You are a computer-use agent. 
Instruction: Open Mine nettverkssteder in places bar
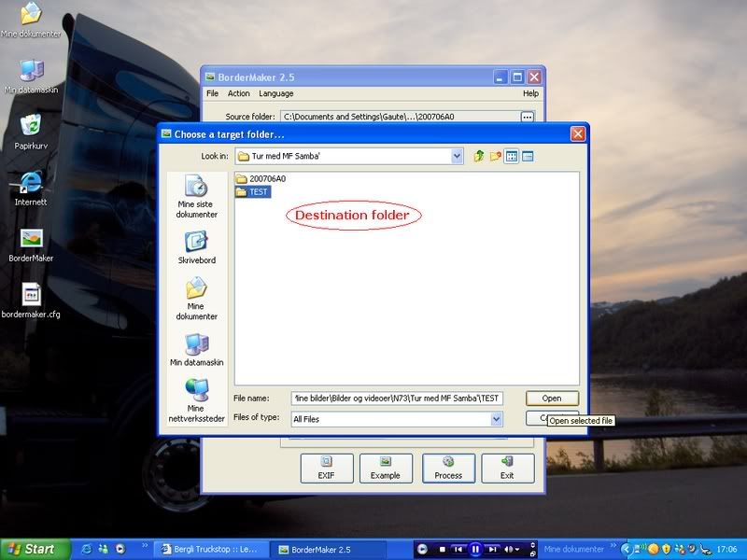tap(197, 400)
